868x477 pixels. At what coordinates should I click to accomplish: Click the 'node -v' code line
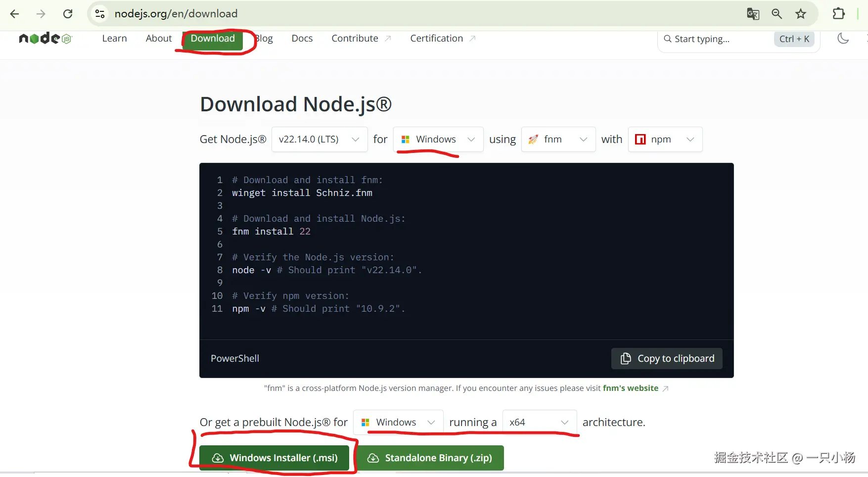click(327, 270)
